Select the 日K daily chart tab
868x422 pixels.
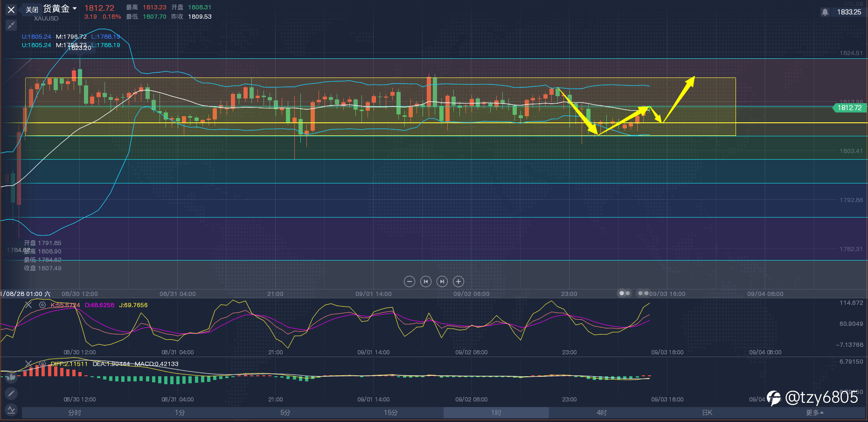(x=707, y=413)
